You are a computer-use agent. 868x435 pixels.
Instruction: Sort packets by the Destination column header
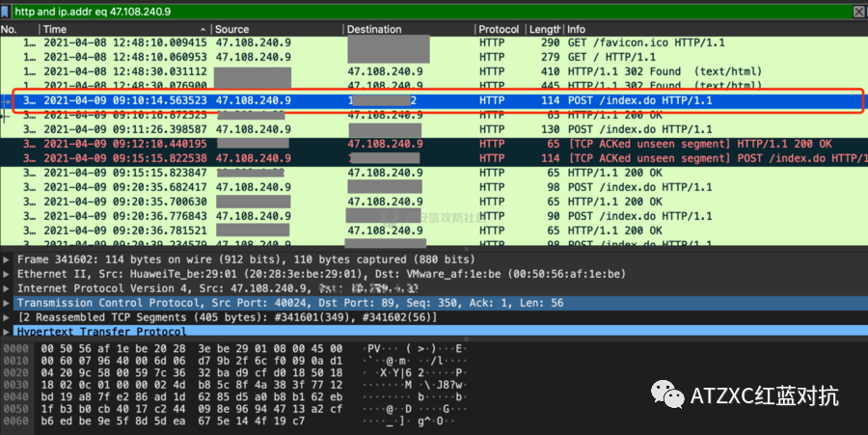[409, 29]
